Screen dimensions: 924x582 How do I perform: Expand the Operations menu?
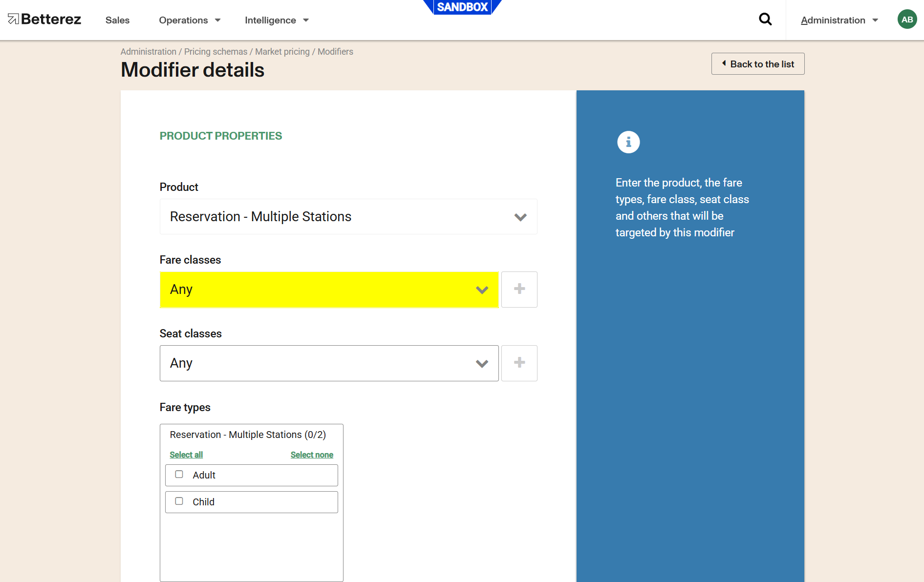point(190,20)
